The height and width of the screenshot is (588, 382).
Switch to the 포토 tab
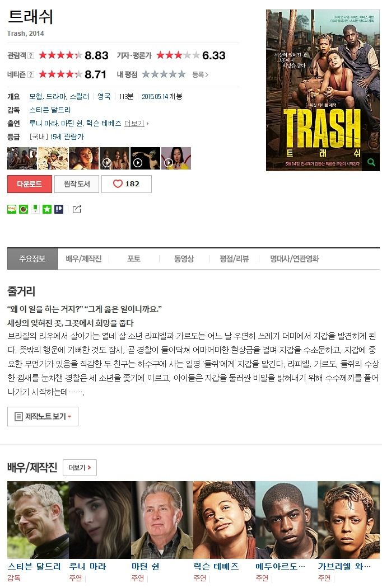tap(134, 258)
